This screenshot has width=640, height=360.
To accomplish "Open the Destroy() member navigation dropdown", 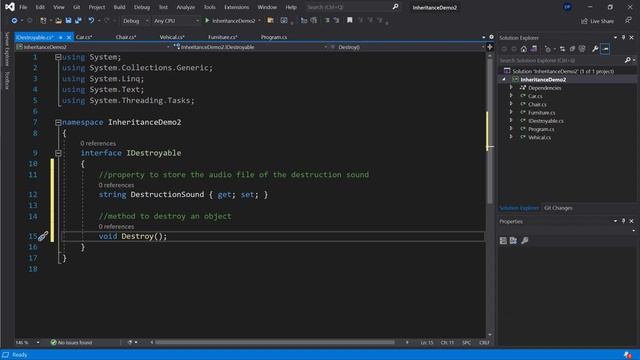I will pyautogui.click(x=406, y=47).
